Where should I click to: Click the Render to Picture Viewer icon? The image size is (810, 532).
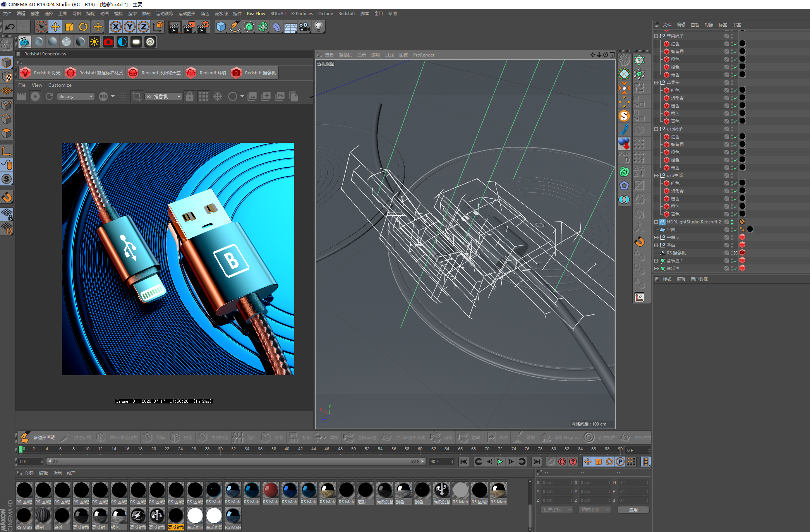(x=189, y=27)
